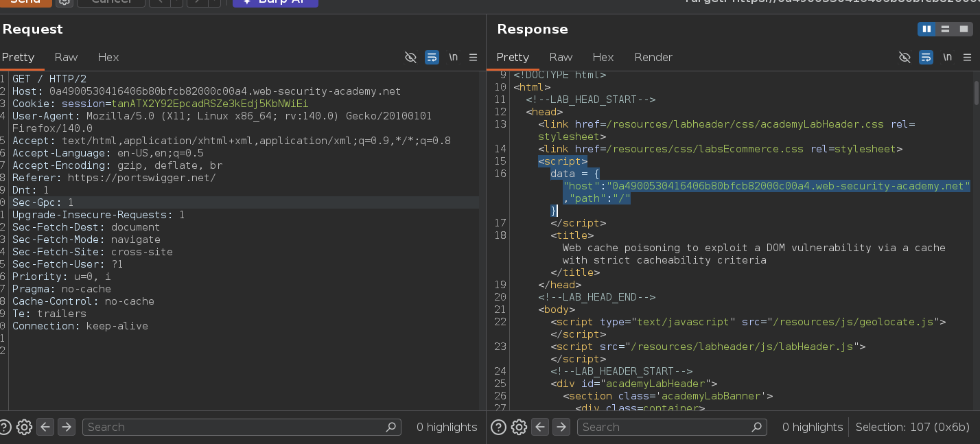980x444 pixels.
Task: Open the Response panel hamburger options menu
Action: [968, 57]
